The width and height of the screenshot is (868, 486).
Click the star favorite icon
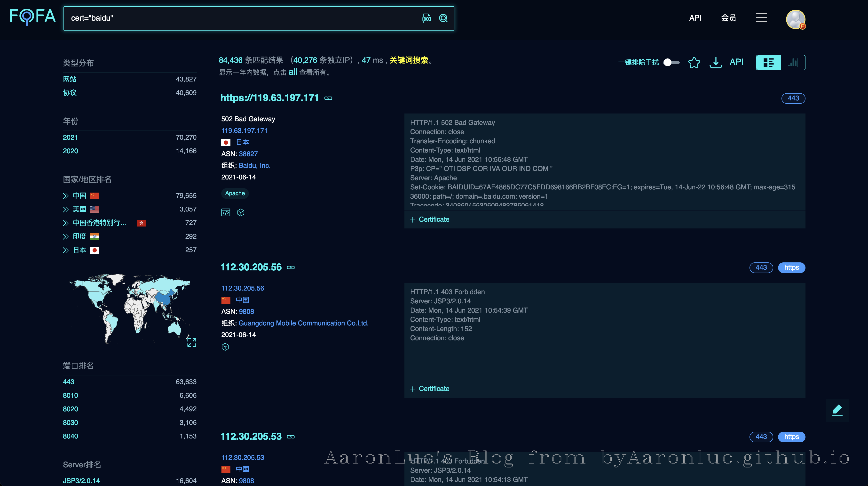(x=694, y=62)
